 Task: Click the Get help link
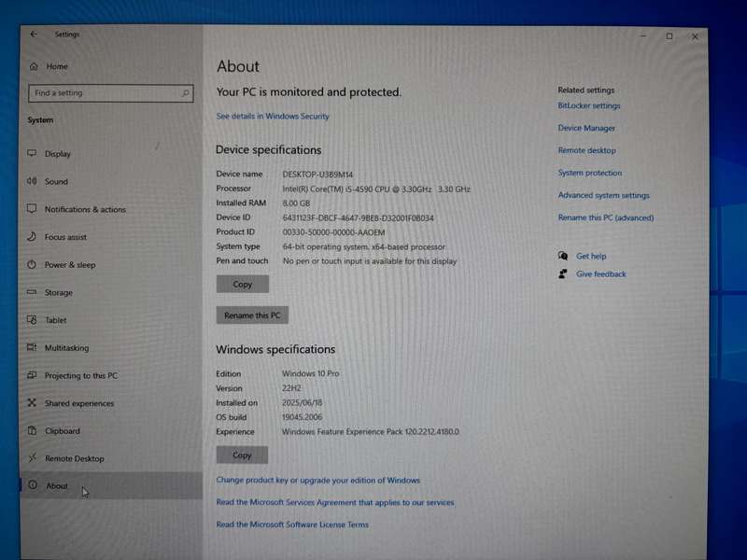(591, 256)
